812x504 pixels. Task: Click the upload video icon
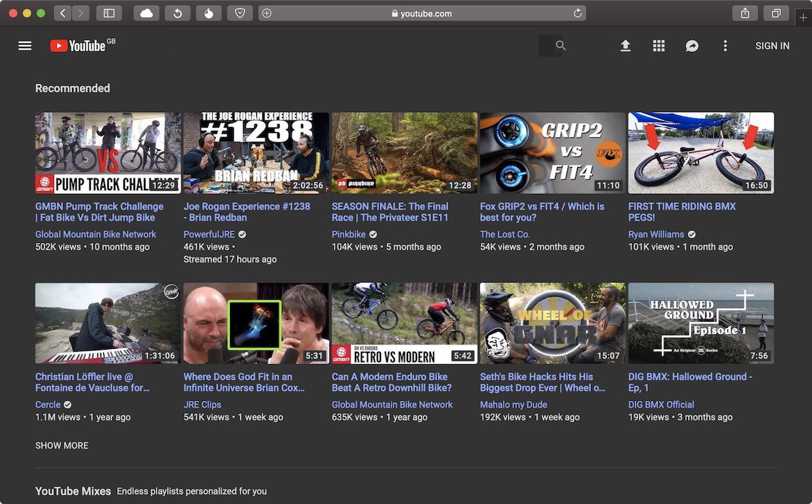(626, 46)
